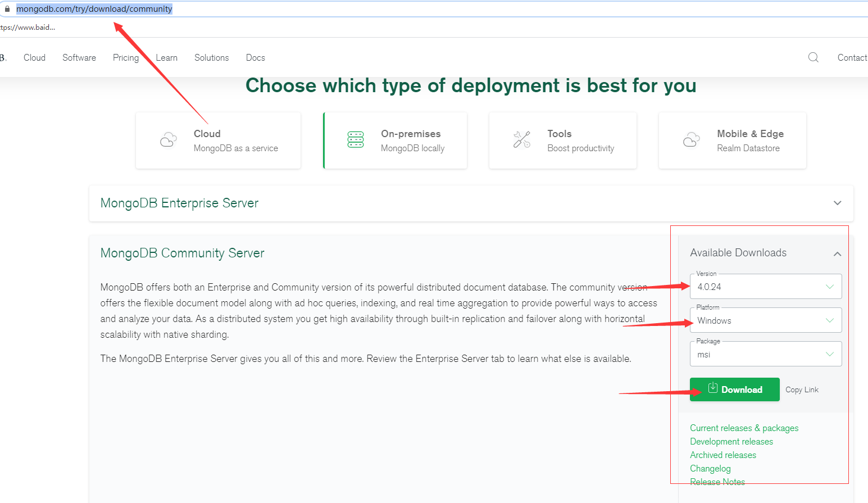868x503 pixels.
Task: Open Current releases & packages link
Action: point(744,428)
